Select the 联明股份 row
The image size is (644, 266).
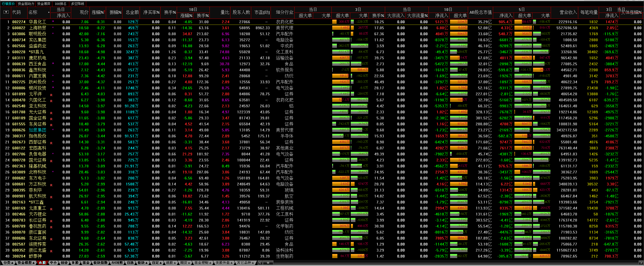[x=322, y=34]
